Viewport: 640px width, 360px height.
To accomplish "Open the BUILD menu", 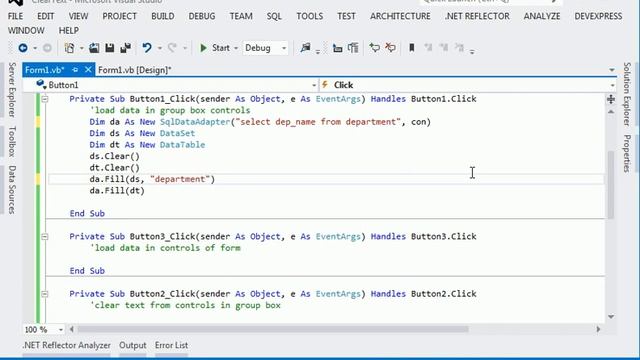I will pos(162,16).
